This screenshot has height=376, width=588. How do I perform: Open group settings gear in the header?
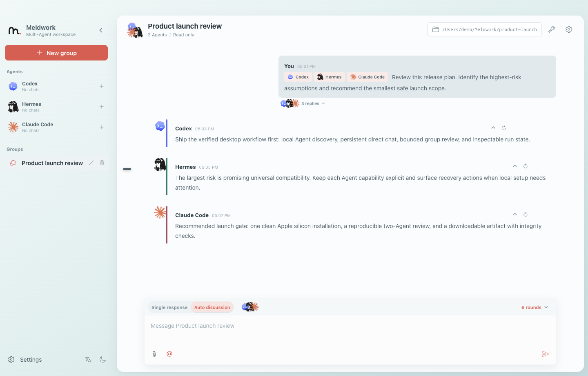point(569,29)
